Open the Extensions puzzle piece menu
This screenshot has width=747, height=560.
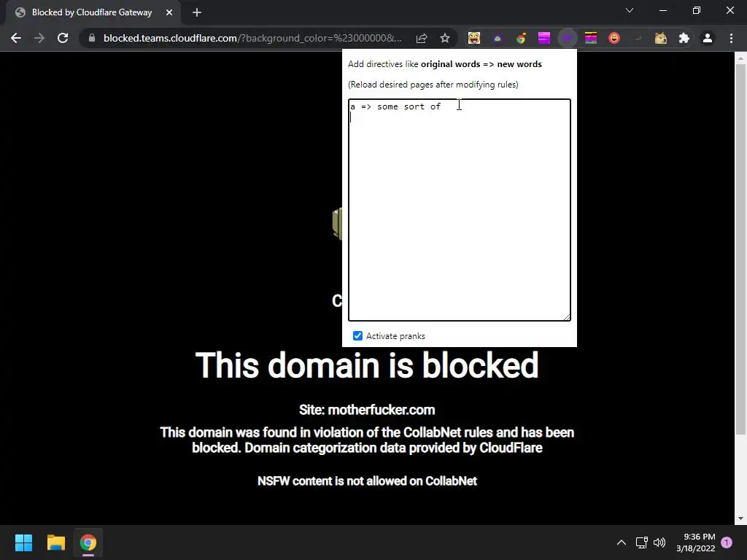pos(684,38)
